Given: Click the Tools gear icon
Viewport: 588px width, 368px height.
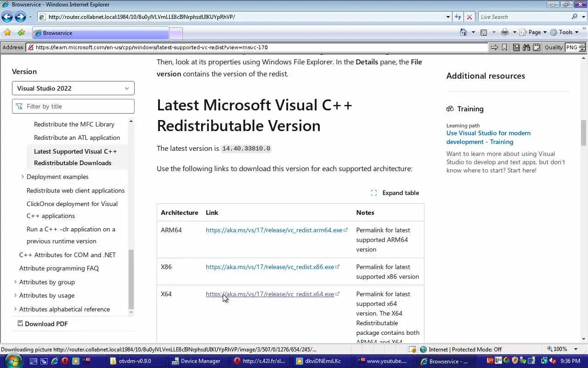Looking at the screenshot, I should pyautogui.click(x=554, y=32).
